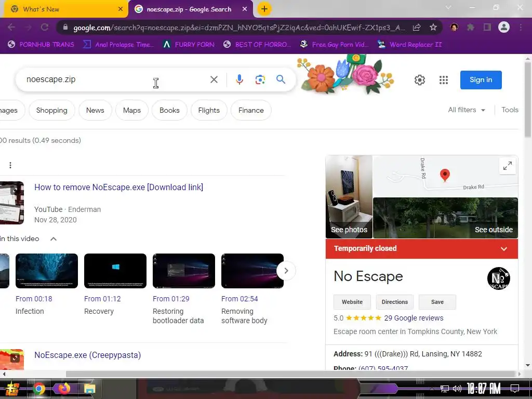Select the News filter tab
532x399 pixels.
click(x=95, y=110)
